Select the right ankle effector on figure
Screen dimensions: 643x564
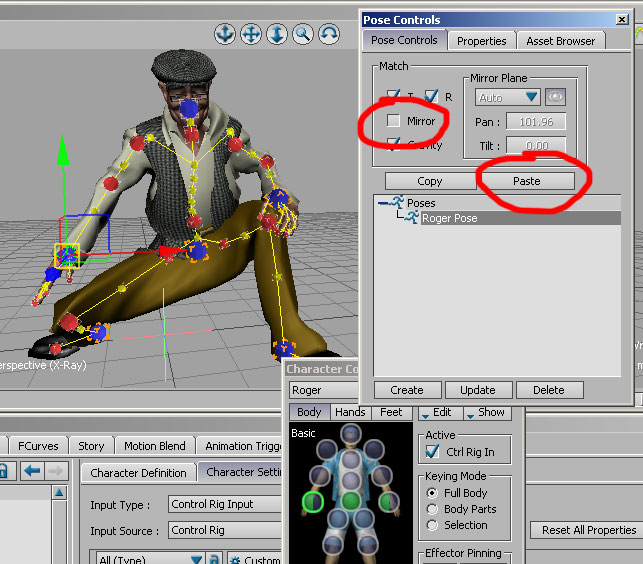pos(368,545)
